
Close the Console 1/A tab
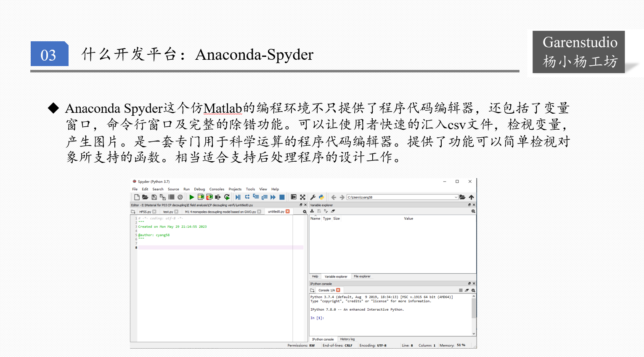click(338, 290)
